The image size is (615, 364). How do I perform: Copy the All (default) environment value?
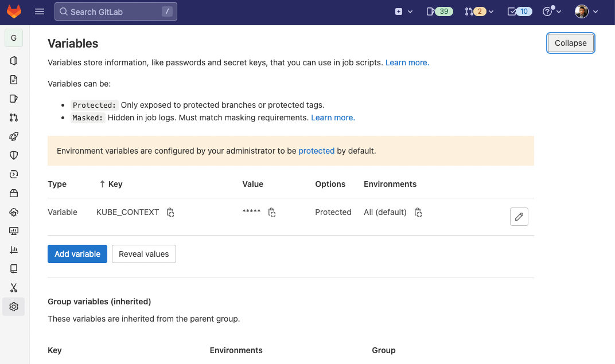[418, 213]
